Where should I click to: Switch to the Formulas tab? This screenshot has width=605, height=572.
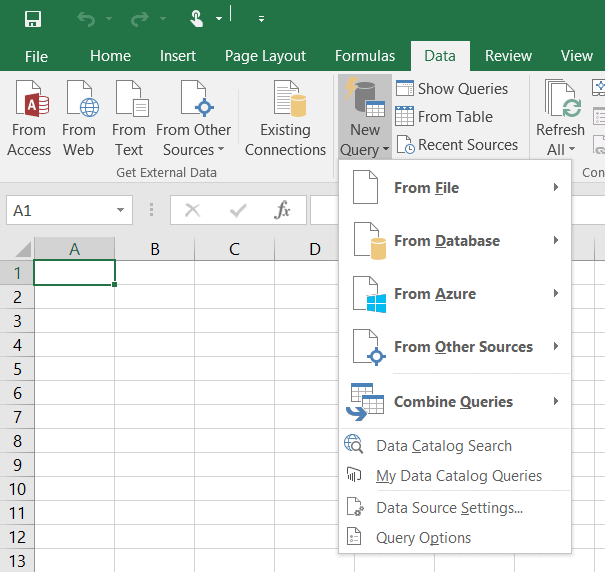[365, 56]
